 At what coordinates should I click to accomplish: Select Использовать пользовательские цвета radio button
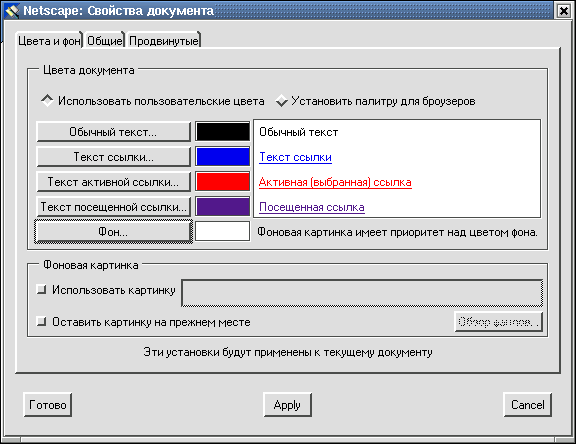coord(47,101)
